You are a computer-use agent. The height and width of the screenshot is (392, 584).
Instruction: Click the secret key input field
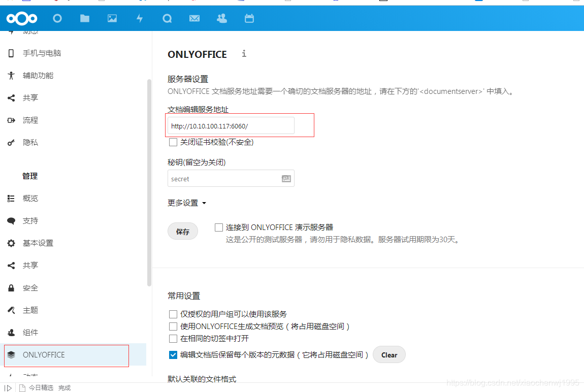point(231,178)
